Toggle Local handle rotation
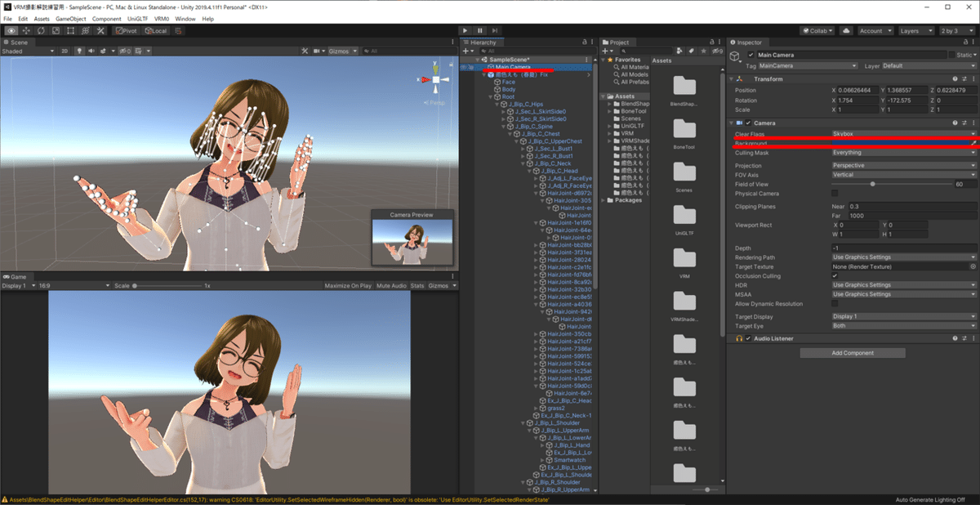This screenshot has height=505, width=980. point(155,30)
